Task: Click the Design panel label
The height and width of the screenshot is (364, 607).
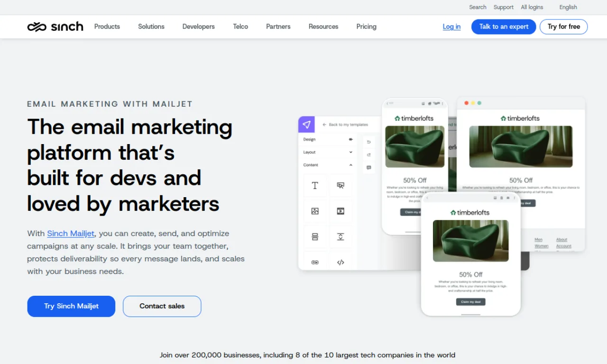Action: coord(309,139)
